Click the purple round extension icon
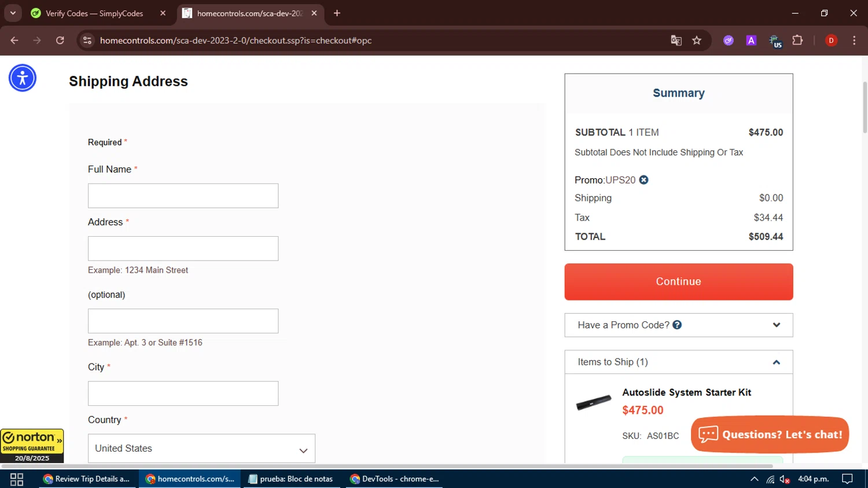The height and width of the screenshot is (488, 868). point(729,41)
